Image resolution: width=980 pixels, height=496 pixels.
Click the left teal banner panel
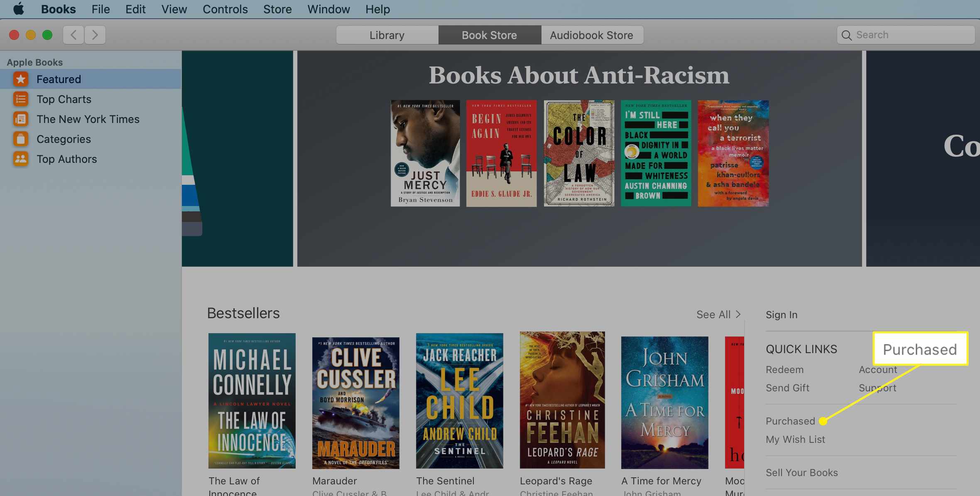pos(237,158)
